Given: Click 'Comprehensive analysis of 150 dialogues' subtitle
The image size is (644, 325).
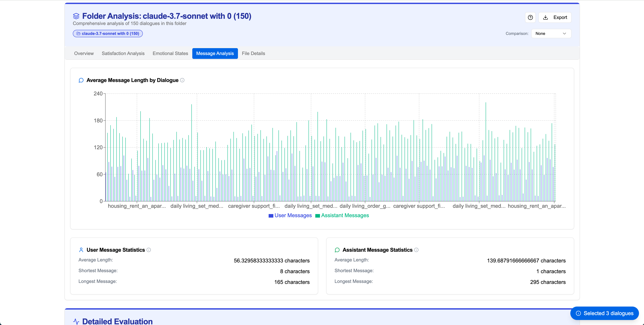Looking at the screenshot, I should click(x=130, y=23).
